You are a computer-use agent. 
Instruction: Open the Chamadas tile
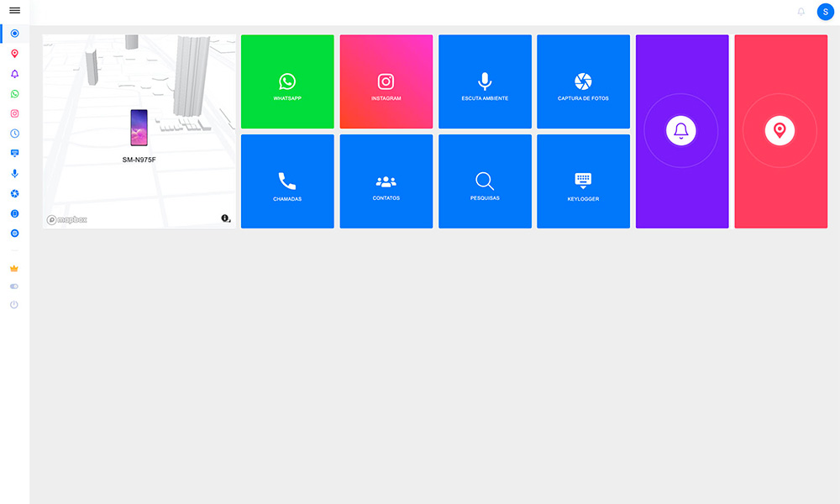coord(287,181)
